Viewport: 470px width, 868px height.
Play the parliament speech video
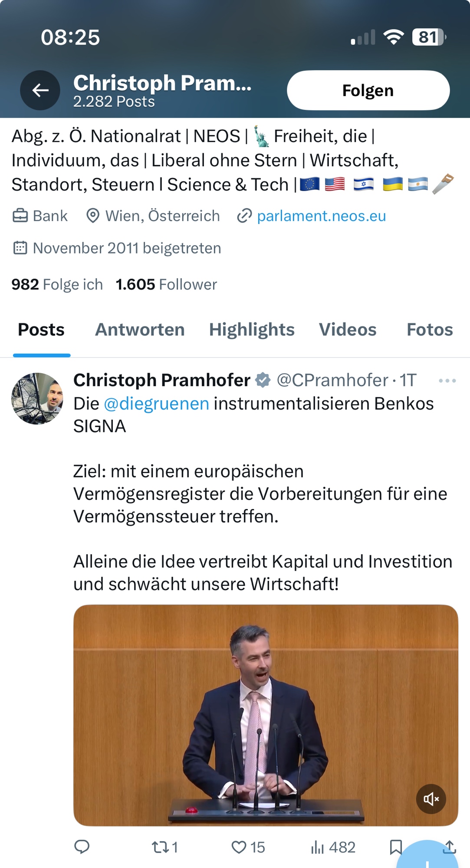(x=266, y=715)
